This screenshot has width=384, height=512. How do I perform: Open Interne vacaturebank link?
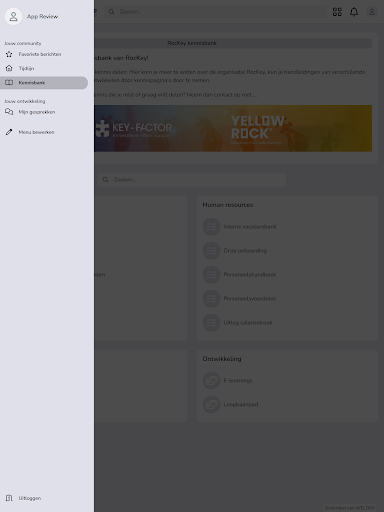point(250,227)
